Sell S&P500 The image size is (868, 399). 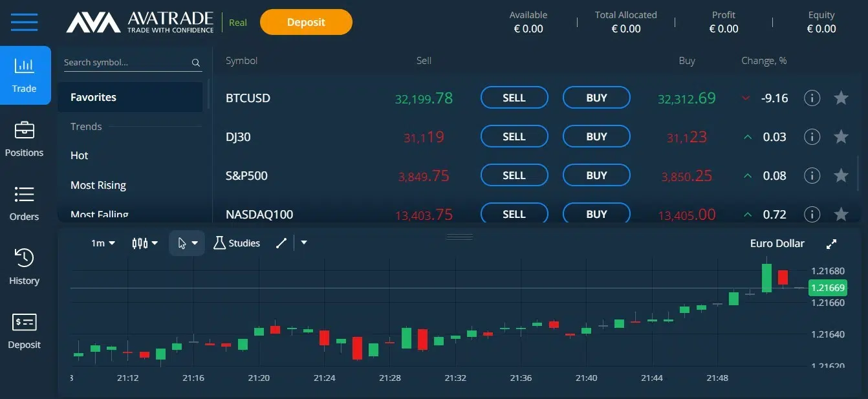[x=514, y=175]
